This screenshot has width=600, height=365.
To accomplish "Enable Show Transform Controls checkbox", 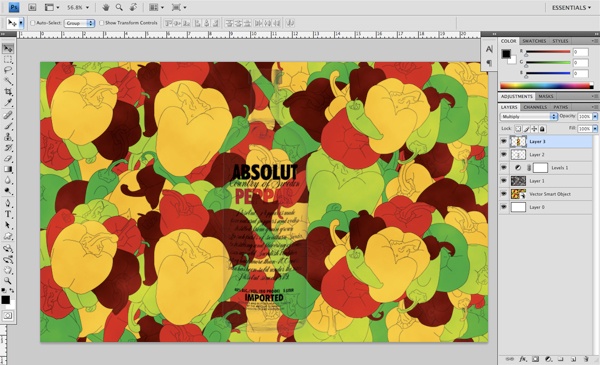I will tap(101, 23).
